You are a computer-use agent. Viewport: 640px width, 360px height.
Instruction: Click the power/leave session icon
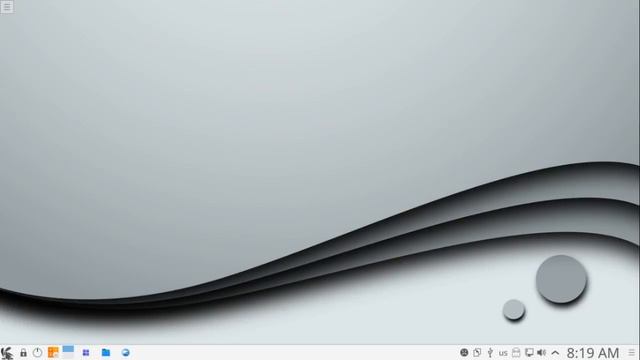(38, 353)
